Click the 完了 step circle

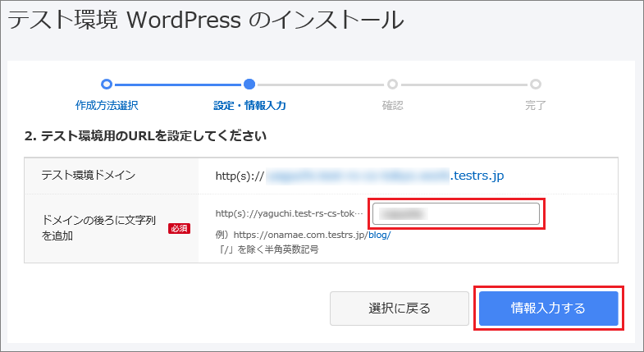coord(535,85)
